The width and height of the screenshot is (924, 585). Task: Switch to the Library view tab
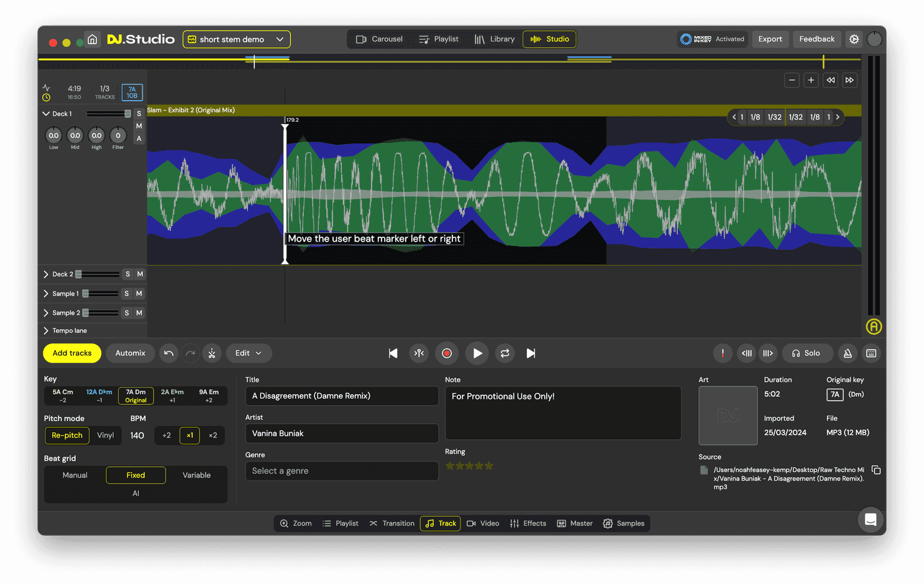pyautogui.click(x=495, y=39)
